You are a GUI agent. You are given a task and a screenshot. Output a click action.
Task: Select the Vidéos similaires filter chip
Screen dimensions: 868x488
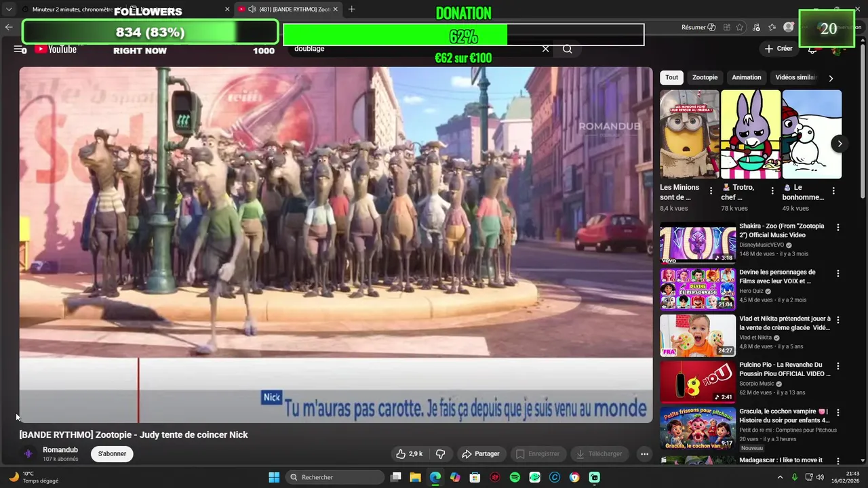(796, 77)
